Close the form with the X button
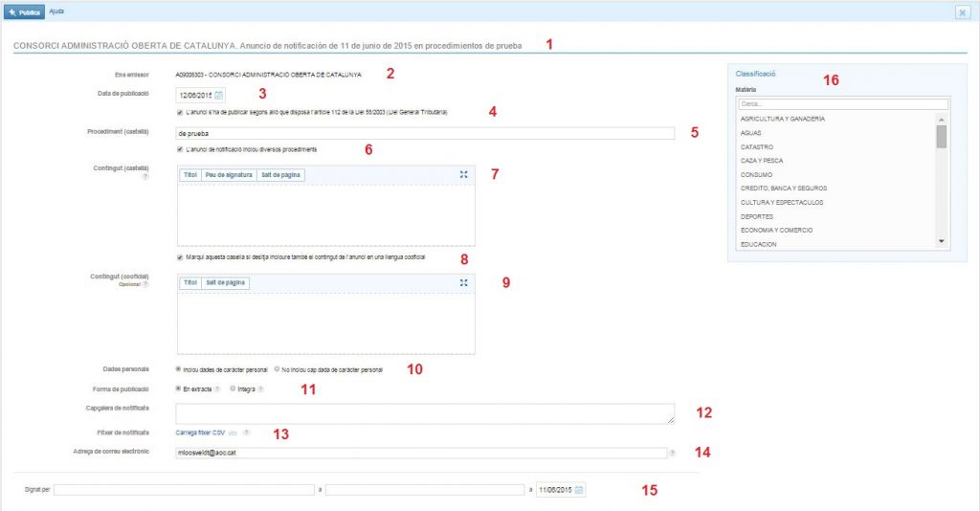Viewport: 980px width, 511px height. [963, 12]
